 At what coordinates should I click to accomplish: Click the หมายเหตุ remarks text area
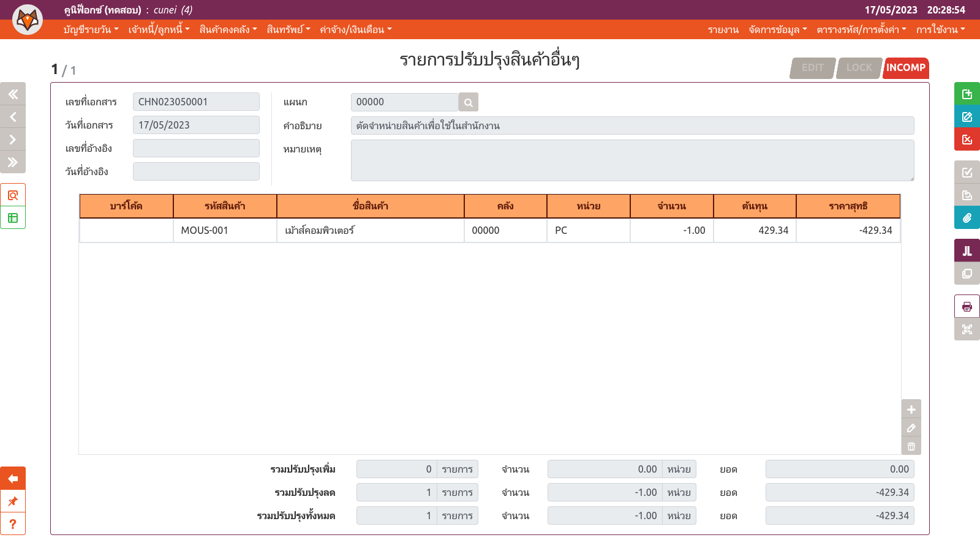point(632,160)
